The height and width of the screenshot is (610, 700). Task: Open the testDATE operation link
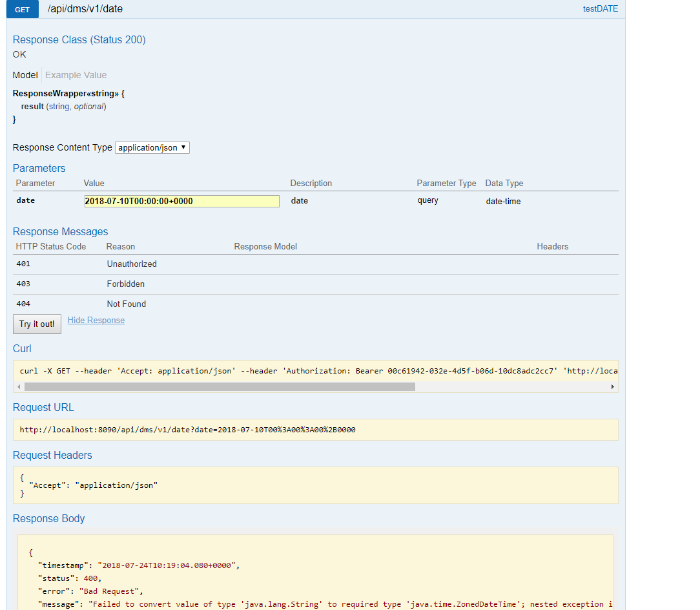[x=600, y=9]
